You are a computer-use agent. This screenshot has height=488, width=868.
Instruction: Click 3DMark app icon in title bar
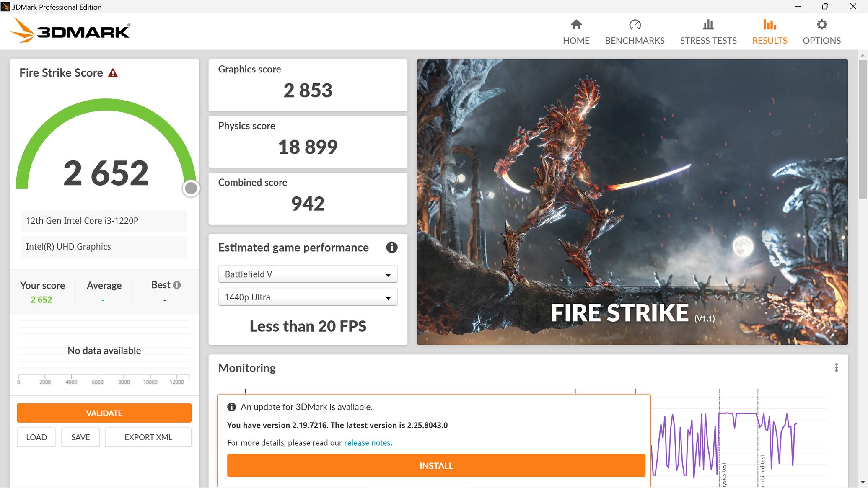pyautogui.click(x=5, y=7)
